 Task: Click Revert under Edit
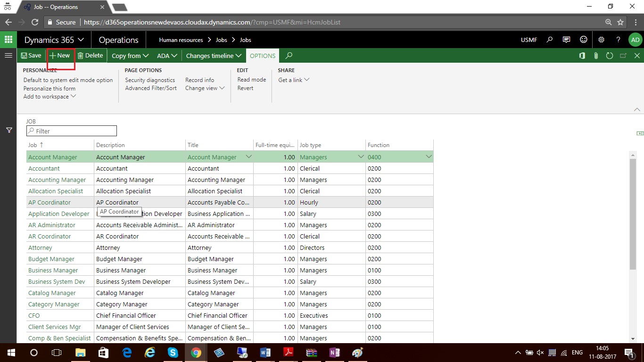tap(245, 88)
